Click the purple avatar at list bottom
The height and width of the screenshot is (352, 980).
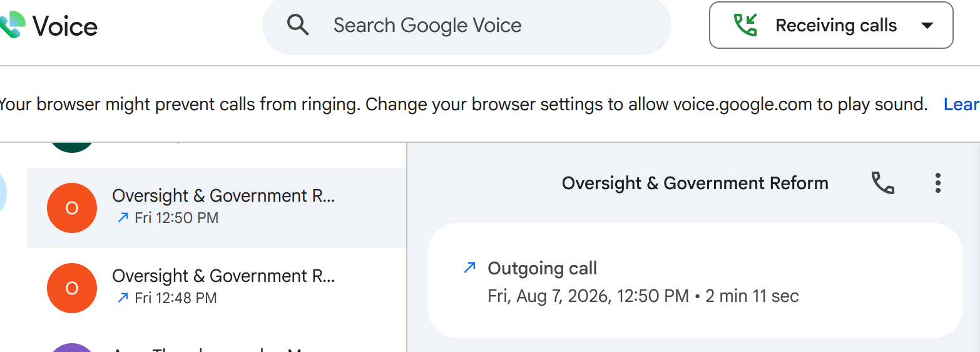[72, 348]
